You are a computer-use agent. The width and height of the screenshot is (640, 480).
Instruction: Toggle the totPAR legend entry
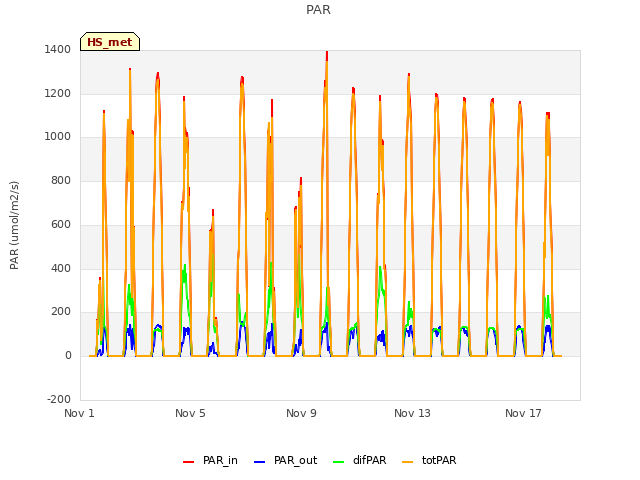tap(429, 460)
